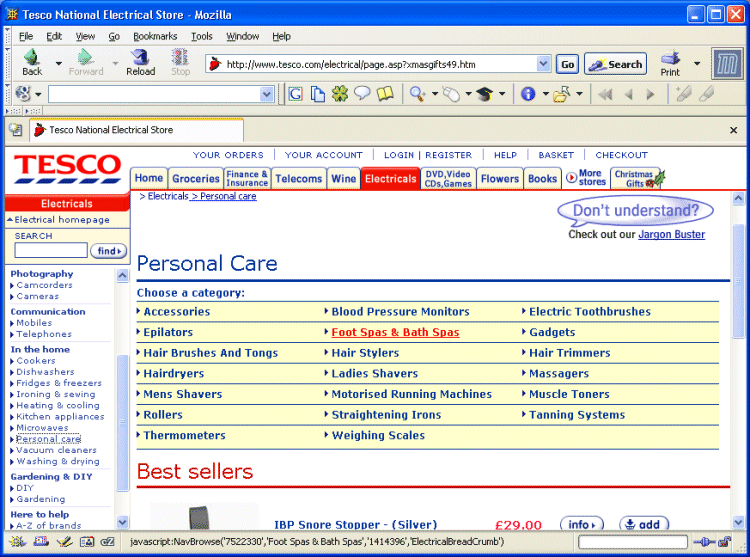Open the graduation cap dropdown arrow
This screenshot has width=750, height=557.
[x=502, y=94]
